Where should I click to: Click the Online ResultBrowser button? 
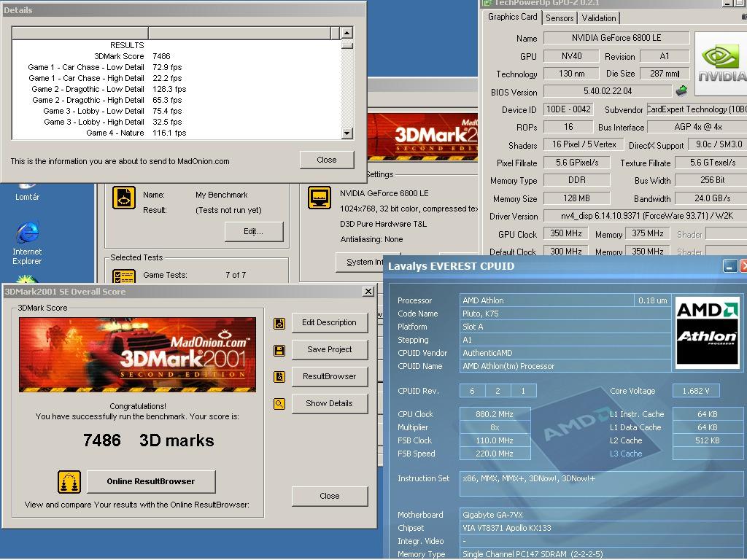[x=150, y=481]
